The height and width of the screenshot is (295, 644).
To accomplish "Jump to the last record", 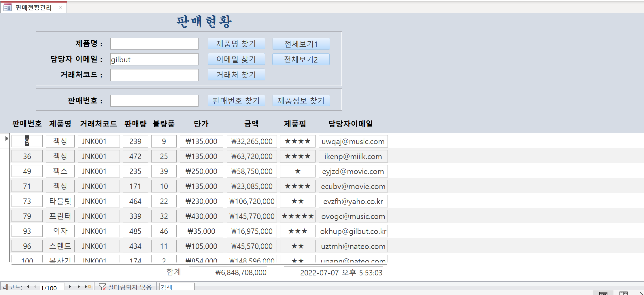I will [x=79, y=287].
